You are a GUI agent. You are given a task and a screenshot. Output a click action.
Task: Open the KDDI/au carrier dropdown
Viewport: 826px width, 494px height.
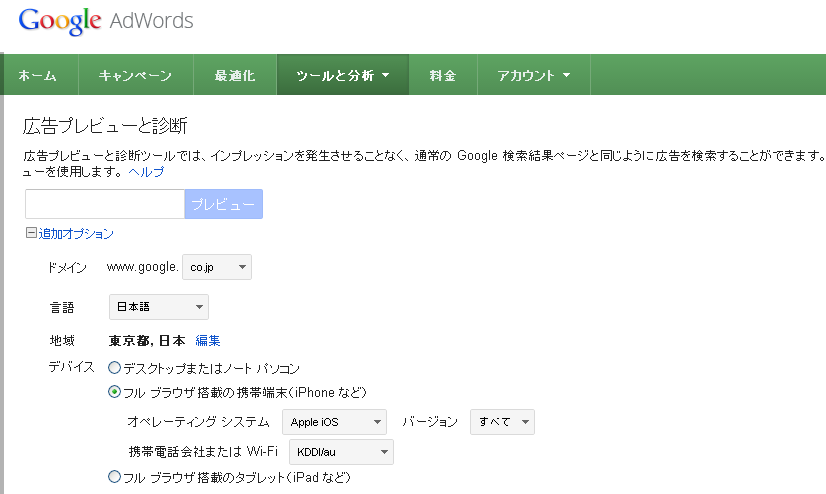[x=341, y=452]
